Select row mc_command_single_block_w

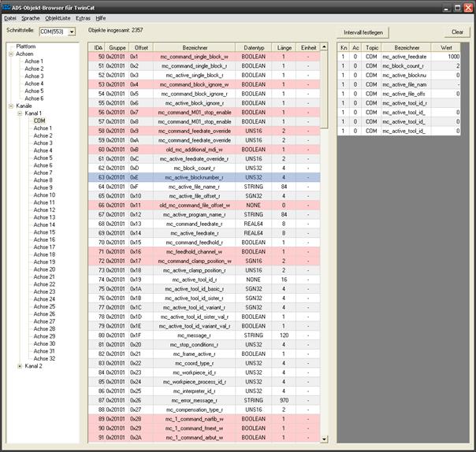point(204,57)
